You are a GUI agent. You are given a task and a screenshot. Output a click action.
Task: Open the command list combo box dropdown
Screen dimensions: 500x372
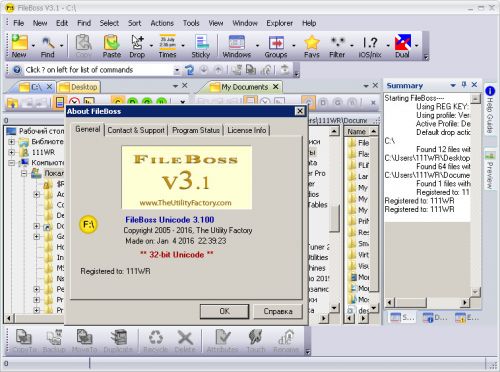[x=177, y=70]
